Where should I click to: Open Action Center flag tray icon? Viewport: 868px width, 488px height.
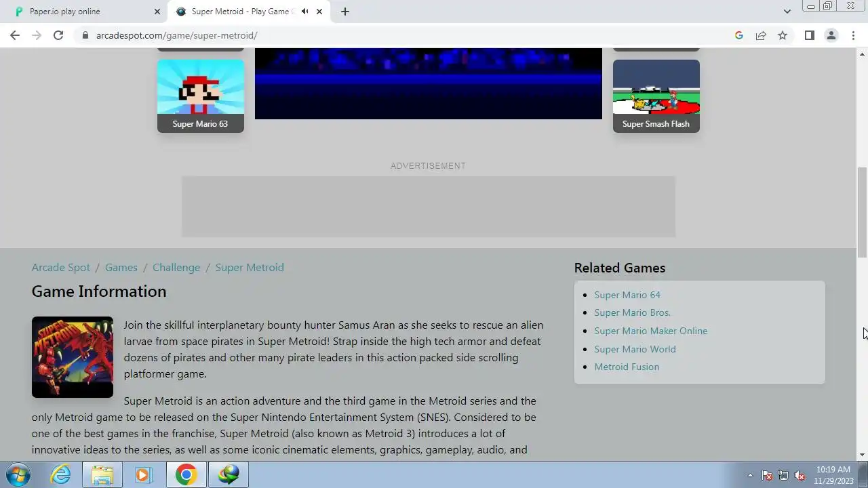tap(767, 475)
